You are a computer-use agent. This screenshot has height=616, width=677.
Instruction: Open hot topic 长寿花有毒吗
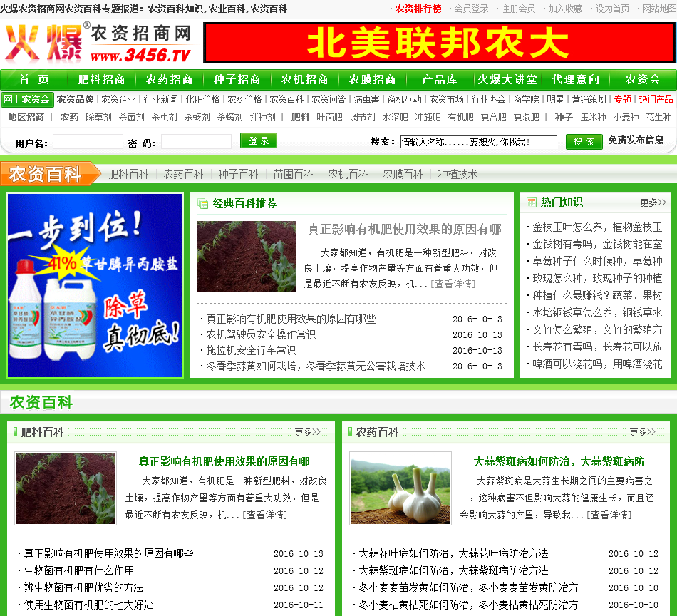coord(597,347)
